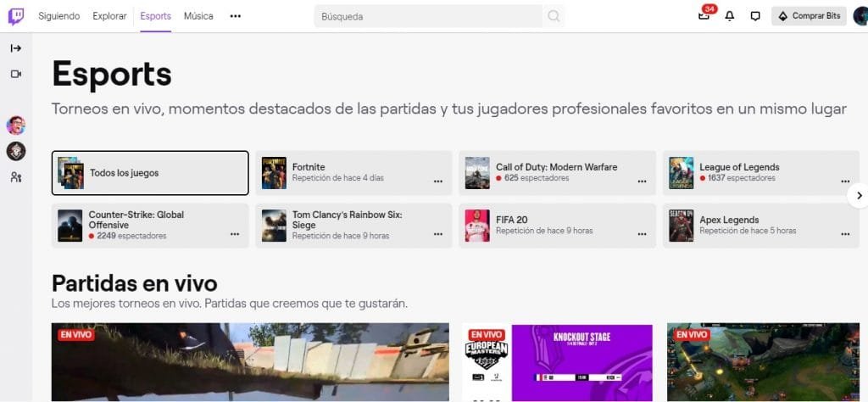Open the Fortnite game card
This screenshot has height=402, width=868.
click(353, 173)
